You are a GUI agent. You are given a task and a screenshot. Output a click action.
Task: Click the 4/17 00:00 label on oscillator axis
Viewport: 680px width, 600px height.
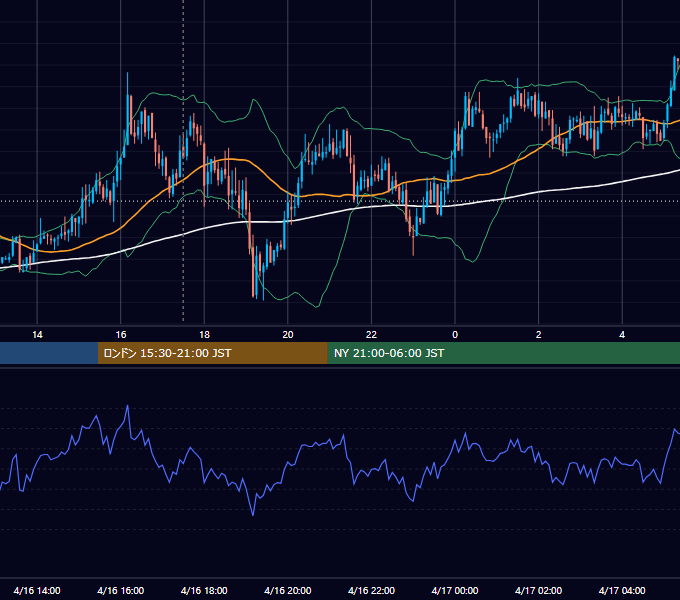pos(455,590)
